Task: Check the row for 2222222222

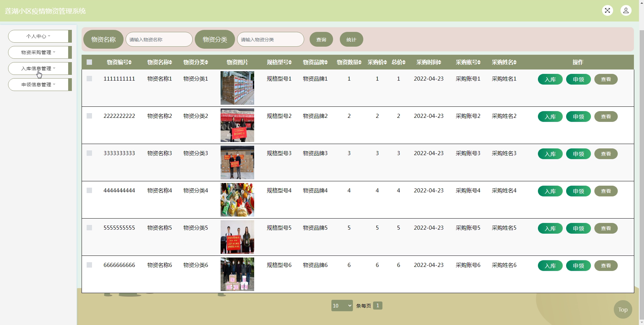Action: (x=89, y=116)
